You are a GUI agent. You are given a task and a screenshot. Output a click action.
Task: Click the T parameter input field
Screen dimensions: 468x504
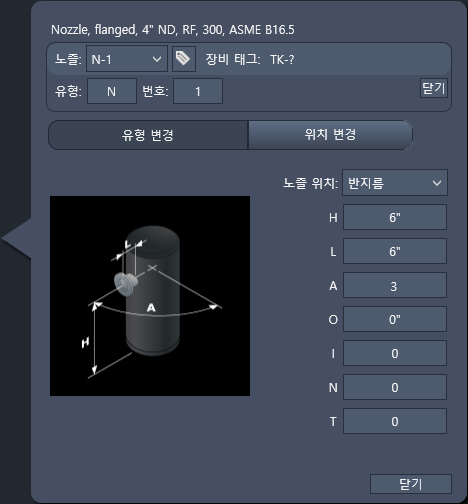click(395, 421)
